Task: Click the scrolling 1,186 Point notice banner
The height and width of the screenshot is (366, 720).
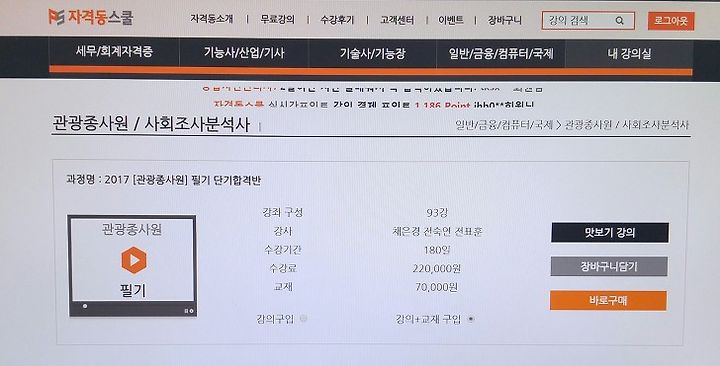Action: coord(373,105)
